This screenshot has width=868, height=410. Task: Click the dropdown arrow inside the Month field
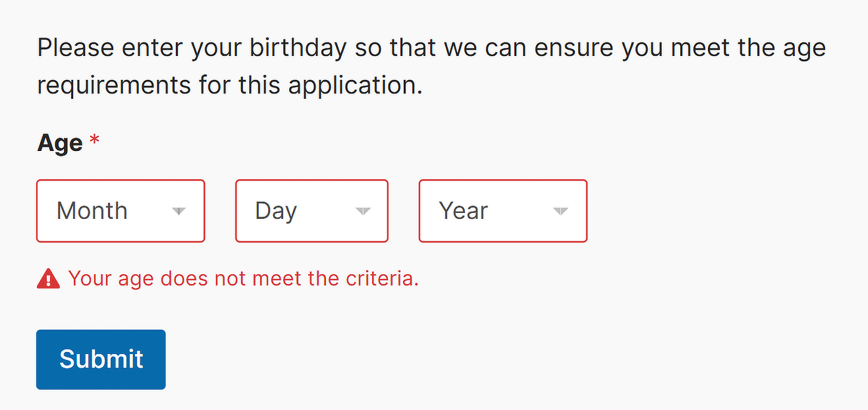tap(180, 212)
